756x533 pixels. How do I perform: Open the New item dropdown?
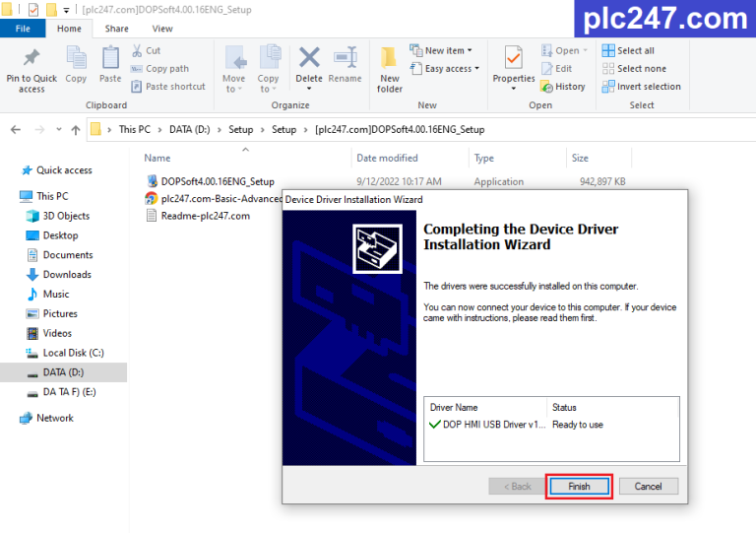pos(441,50)
